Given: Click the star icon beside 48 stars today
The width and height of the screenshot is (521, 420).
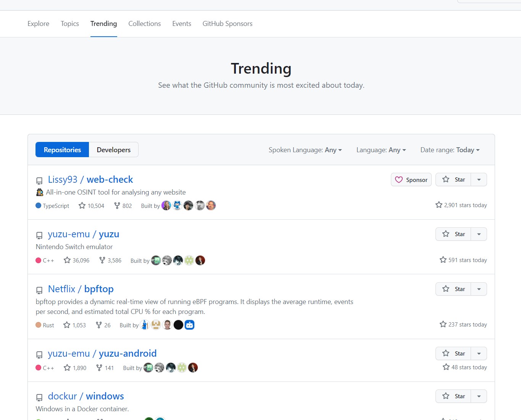Looking at the screenshot, I should pyautogui.click(x=446, y=367).
